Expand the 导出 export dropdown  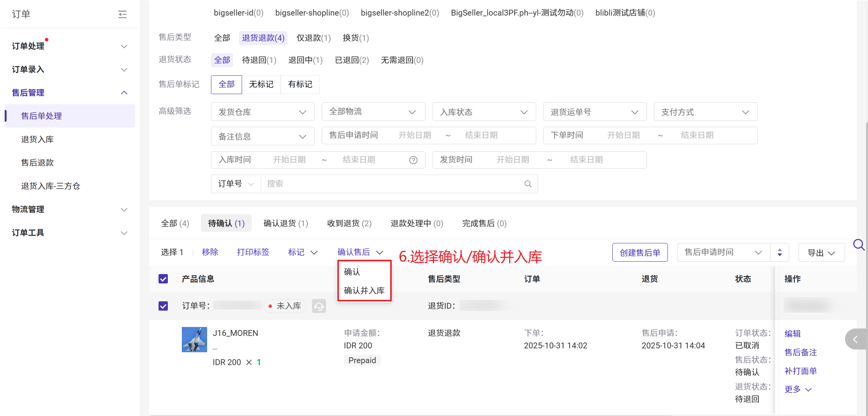point(821,253)
